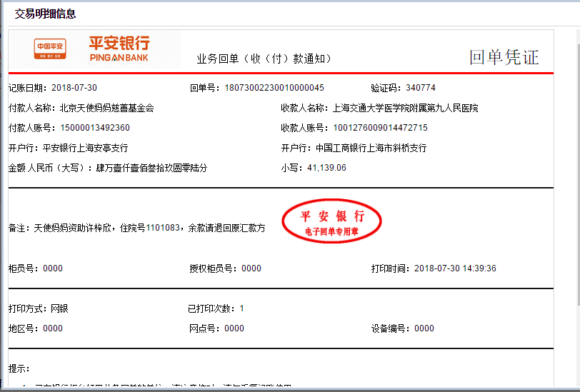Screen dimensions: 580x392
Task: Click the 中国平安 logo icon
Action: click(50, 49)
